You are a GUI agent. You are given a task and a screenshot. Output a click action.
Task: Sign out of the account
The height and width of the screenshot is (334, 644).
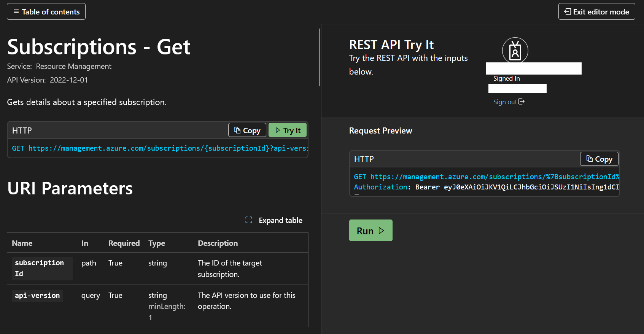pos(509,102)
